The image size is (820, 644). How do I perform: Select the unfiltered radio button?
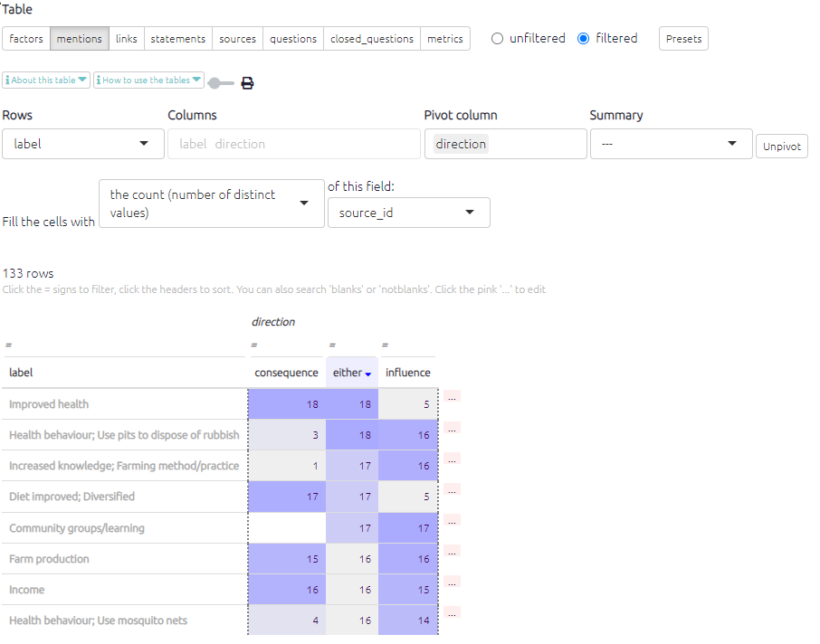[497, 39]
